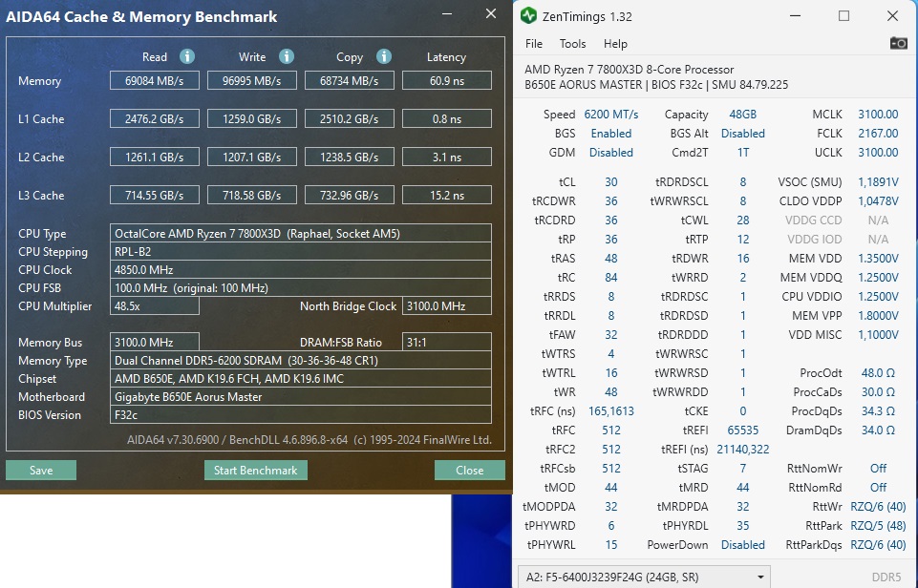This screenshot has width=918, height=588.
Task: Click the BGS Enabled value
Action: (x=610, y=134)
